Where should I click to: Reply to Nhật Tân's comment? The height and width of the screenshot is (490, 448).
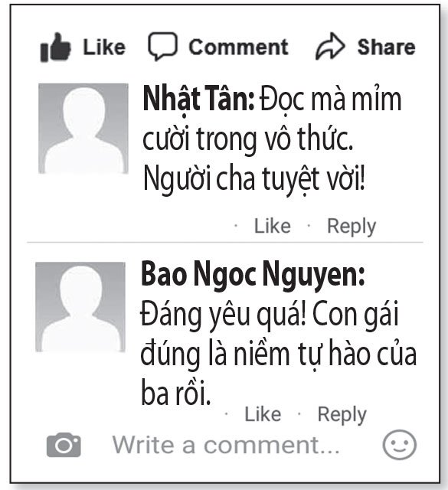pos(352,227)
